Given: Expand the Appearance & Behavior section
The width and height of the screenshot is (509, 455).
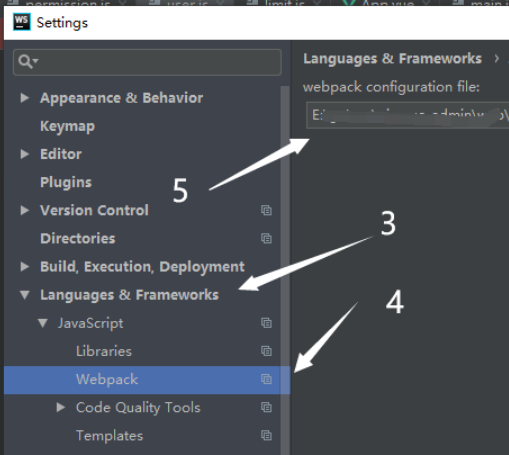Looking at the screenshot, I should coord(24,98).
